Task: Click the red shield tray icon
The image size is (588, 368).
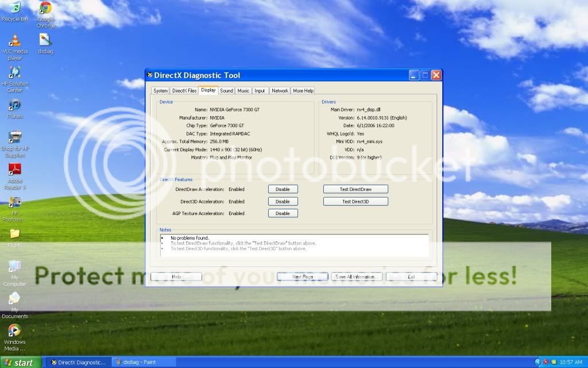Action: (x=546, y=362)
